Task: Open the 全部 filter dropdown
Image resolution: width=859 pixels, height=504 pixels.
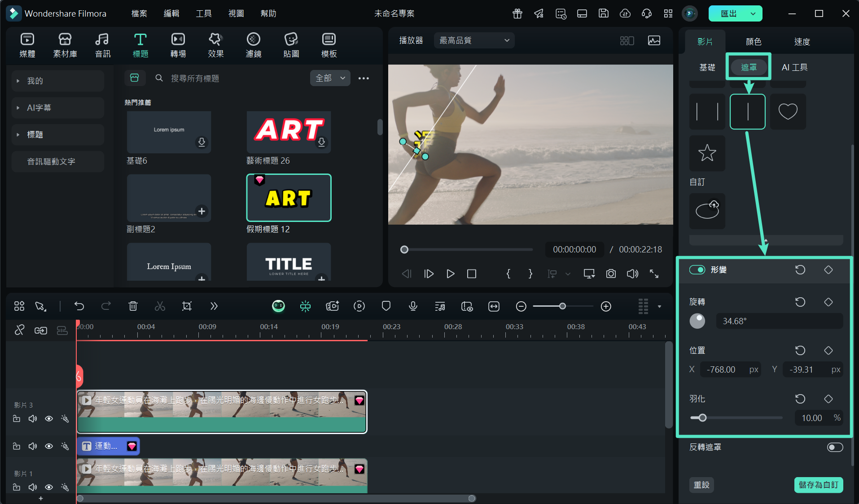Action: pyautogui.click(x=330, y=78)
